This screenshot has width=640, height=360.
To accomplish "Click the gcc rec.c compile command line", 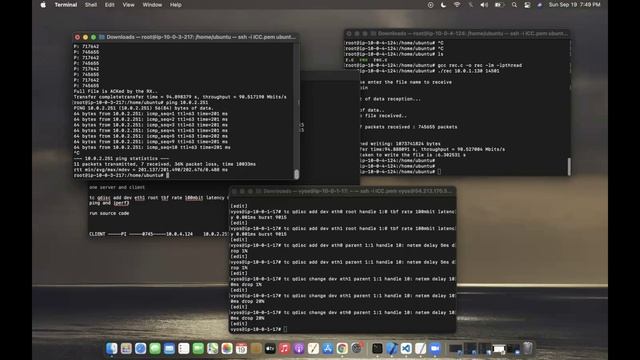I will 433,65.
